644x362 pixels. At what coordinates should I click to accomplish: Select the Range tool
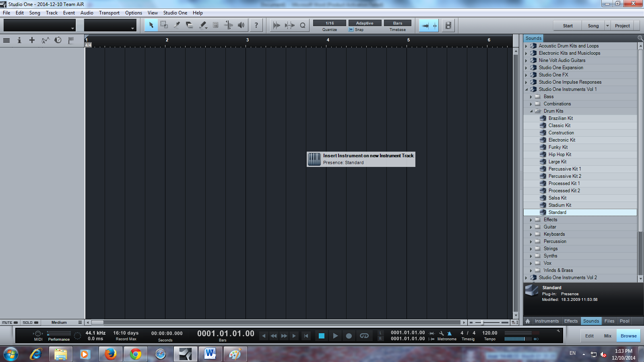(164, 25)
